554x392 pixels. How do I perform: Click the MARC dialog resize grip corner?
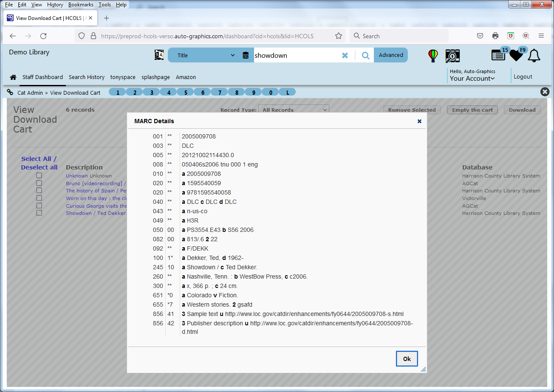(423, 369)
